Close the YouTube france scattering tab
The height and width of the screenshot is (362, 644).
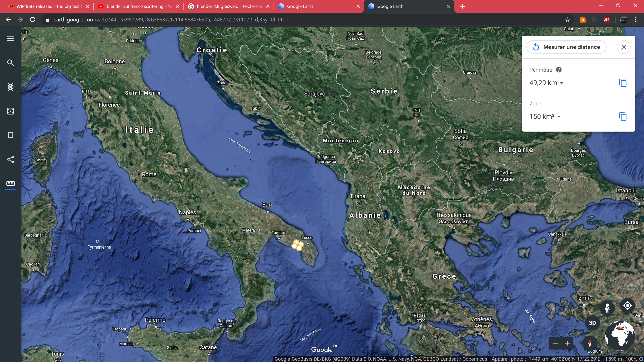pyautogui.click(x=178, y=7)
